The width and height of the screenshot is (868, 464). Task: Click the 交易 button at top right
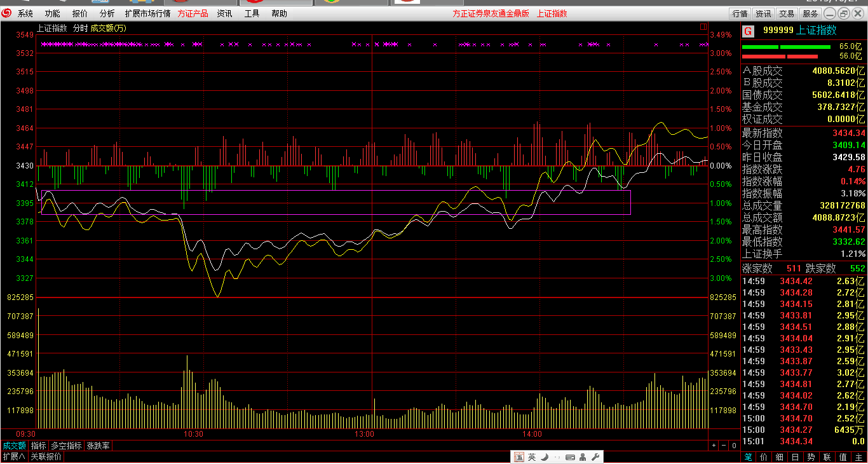click(x=787, y=13)
